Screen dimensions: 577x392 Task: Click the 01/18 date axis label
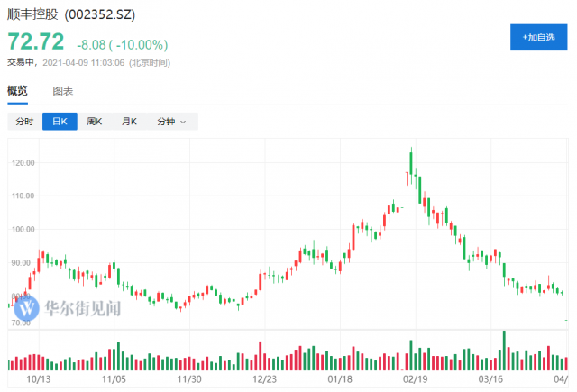pos(340,379)
